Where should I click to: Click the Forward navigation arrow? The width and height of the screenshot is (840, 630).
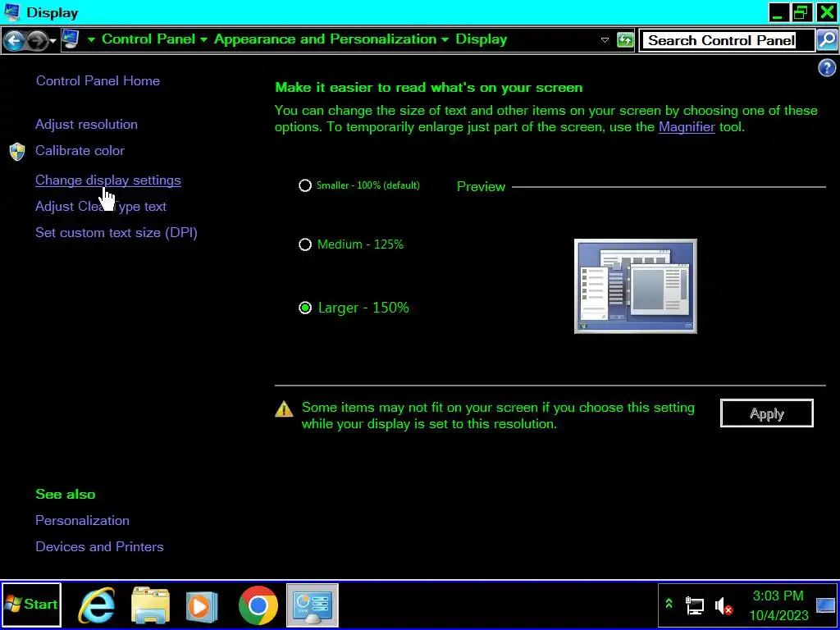[37, 40]
